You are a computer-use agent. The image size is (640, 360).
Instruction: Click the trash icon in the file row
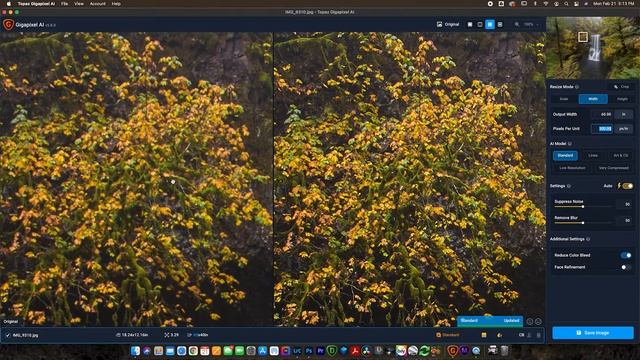pos(538,335)
